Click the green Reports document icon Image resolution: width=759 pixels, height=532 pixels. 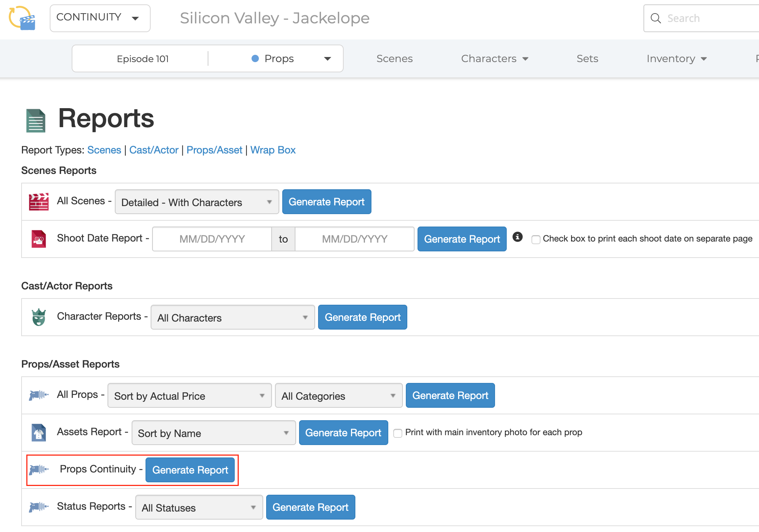[x=36, y=120]
